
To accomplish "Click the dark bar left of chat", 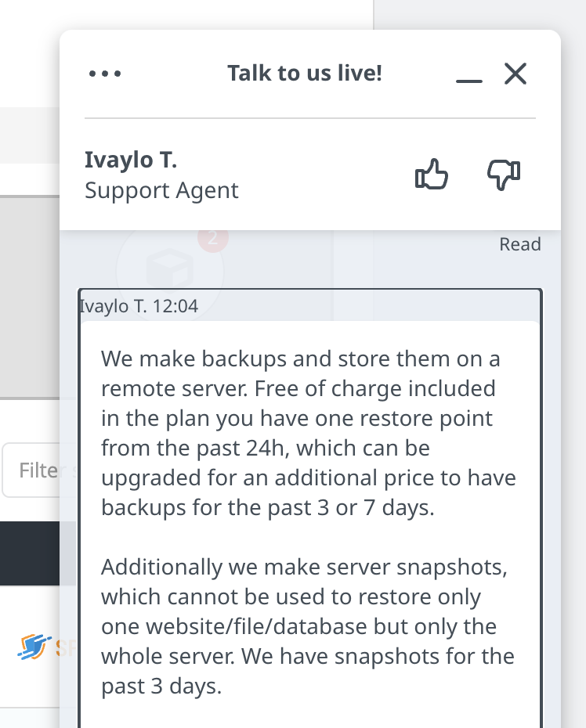I will [x=30, y=553].
